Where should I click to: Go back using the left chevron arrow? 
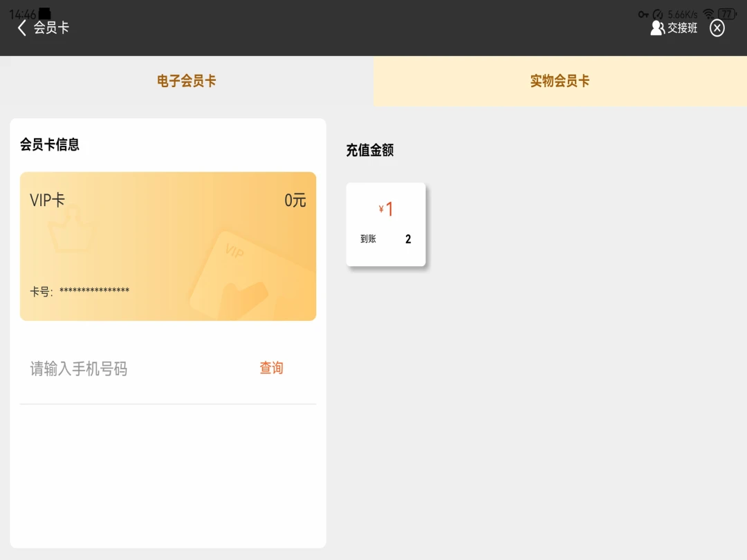point(21,28)
